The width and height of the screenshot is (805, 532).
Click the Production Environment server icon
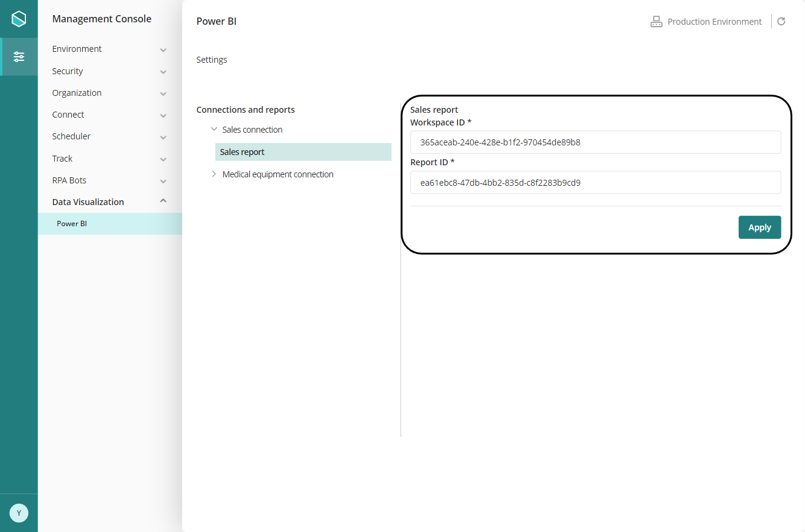[x=656, y=22]
